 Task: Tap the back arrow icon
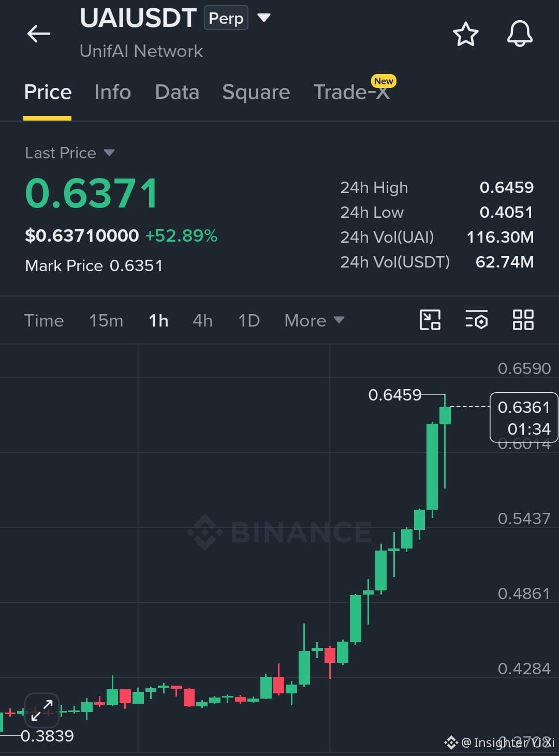[x=39, y=34]
